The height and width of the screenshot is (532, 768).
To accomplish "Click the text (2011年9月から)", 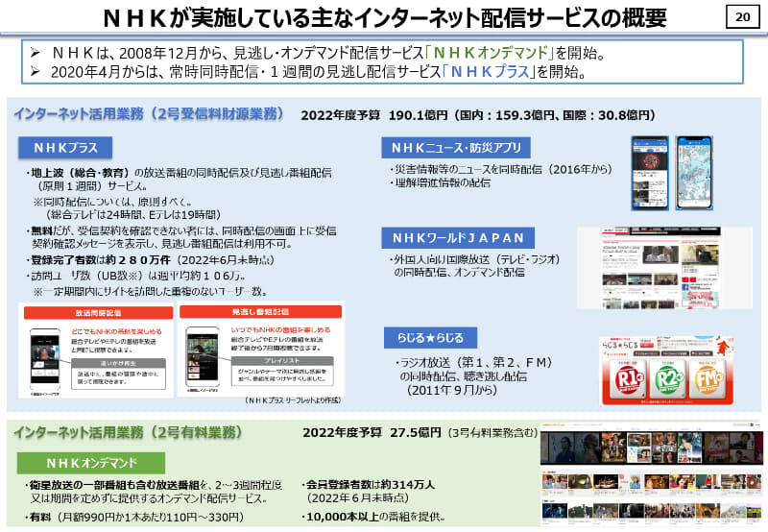I will 452,390.
